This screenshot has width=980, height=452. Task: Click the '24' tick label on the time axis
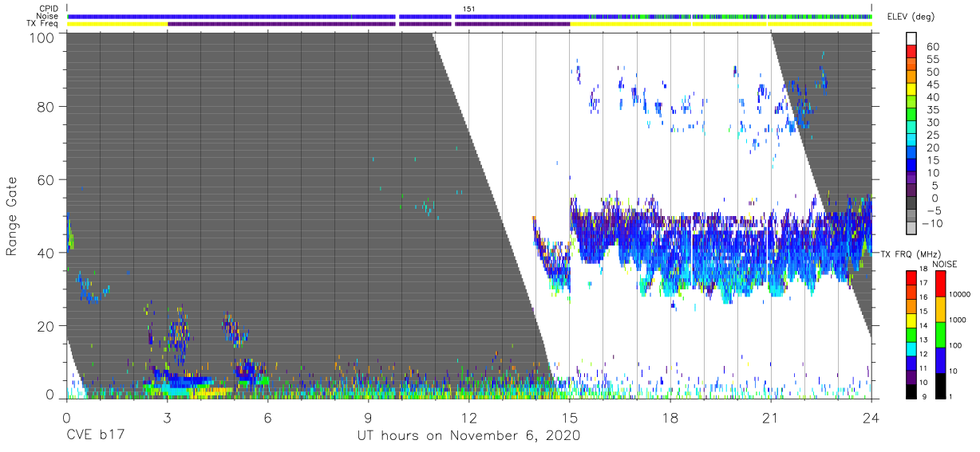point(871,417)
